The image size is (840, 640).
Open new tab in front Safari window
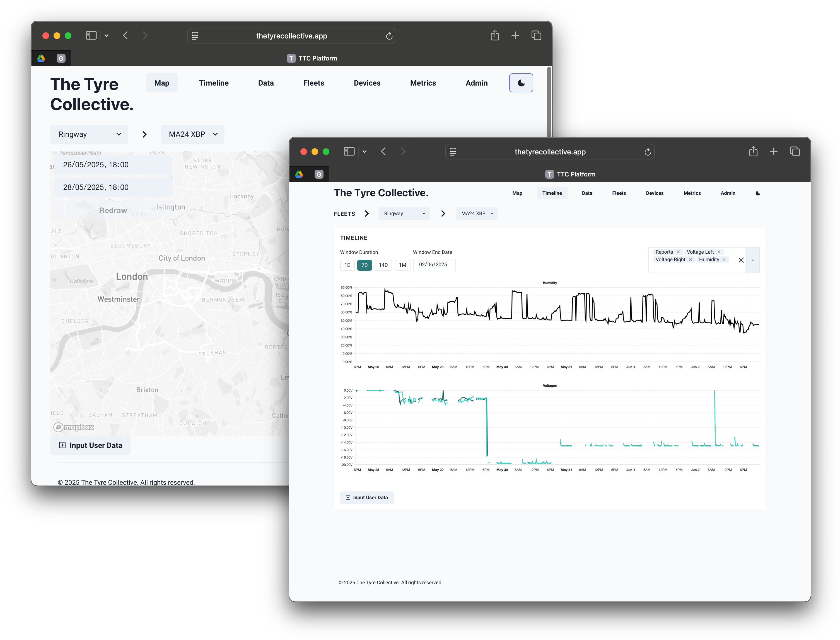click(x=773, y=152)
